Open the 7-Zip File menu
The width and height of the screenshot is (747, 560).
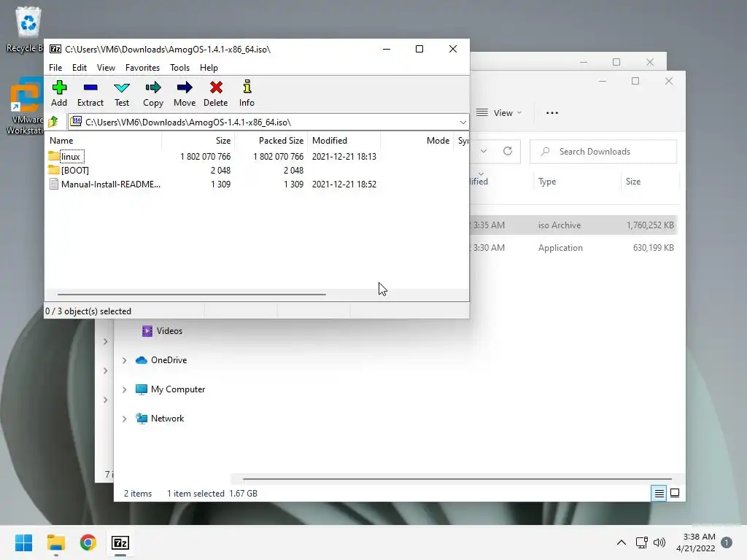[x=55, y=68]
